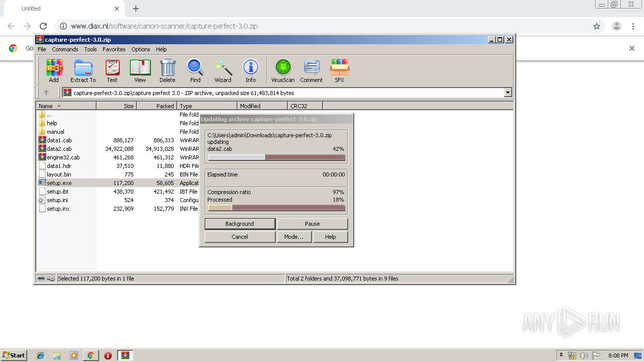
Task: Sort by the Name column header
Action: 66,106
